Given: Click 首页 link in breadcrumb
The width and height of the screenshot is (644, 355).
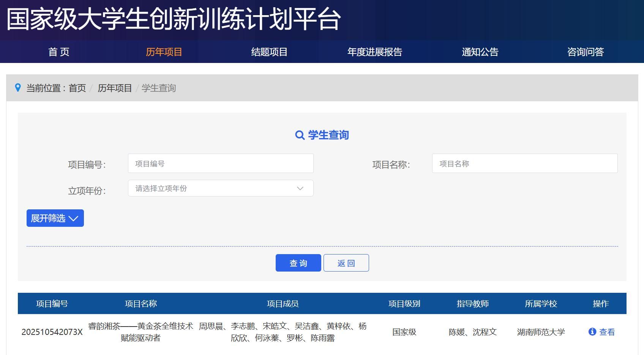Looking at the screenshot, I should [x=77, y=88].
